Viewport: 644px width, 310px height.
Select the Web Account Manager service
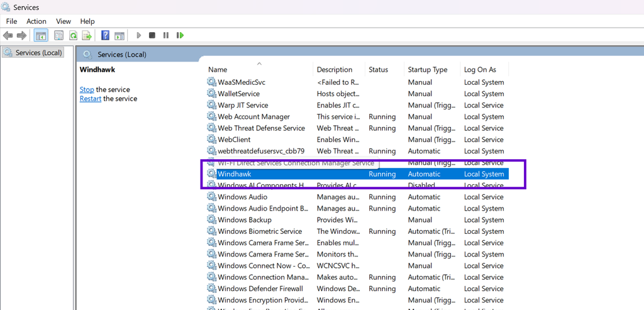[254, 116]
